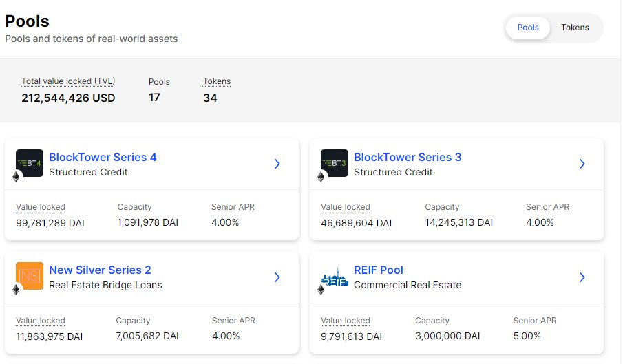Viewport: 634px width, 364px height.
Task: Click the REIF Pool skyline logo
Action: click(335, 277)
